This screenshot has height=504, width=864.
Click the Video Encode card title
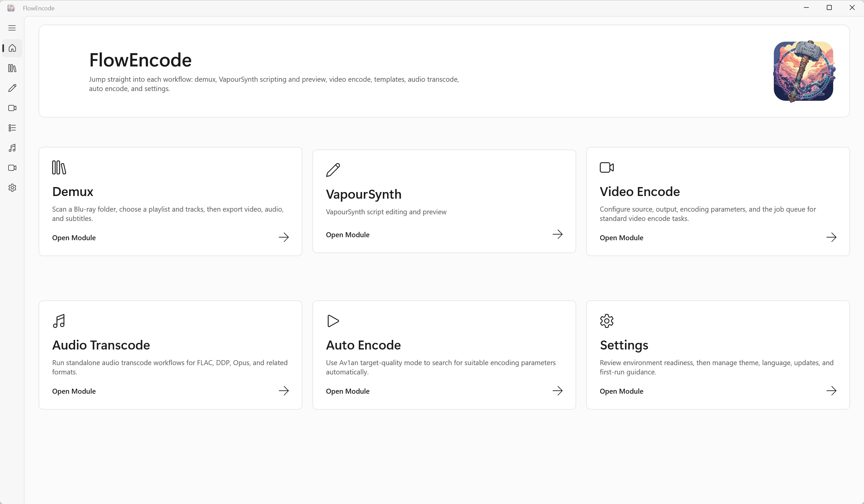[x=639, y=192]
